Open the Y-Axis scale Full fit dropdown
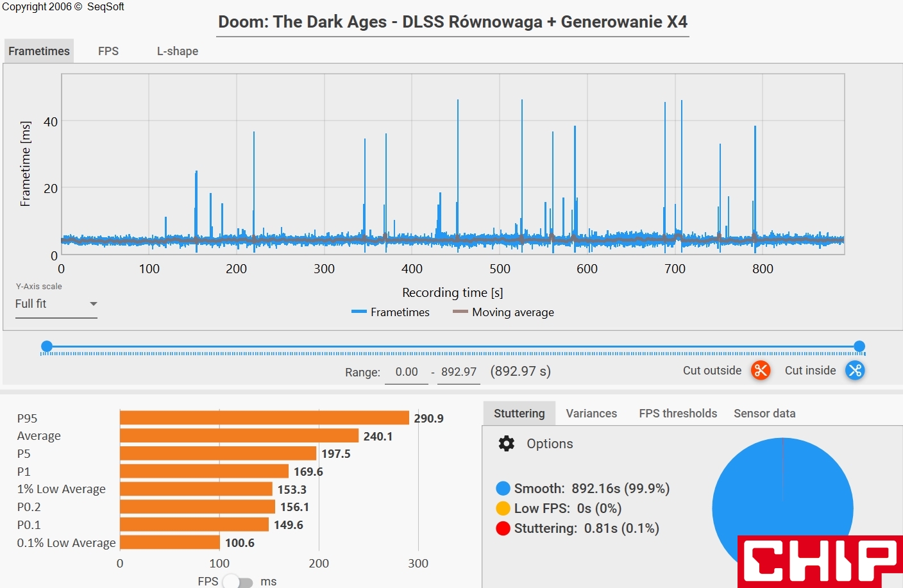The image size is (903, 588). tap(56, 304)
